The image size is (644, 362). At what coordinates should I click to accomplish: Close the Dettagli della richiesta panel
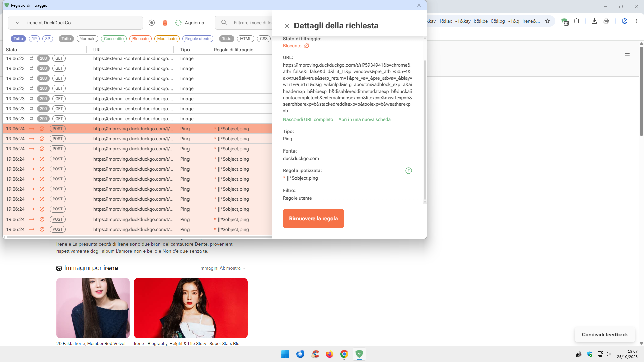[x=287, y=26]
